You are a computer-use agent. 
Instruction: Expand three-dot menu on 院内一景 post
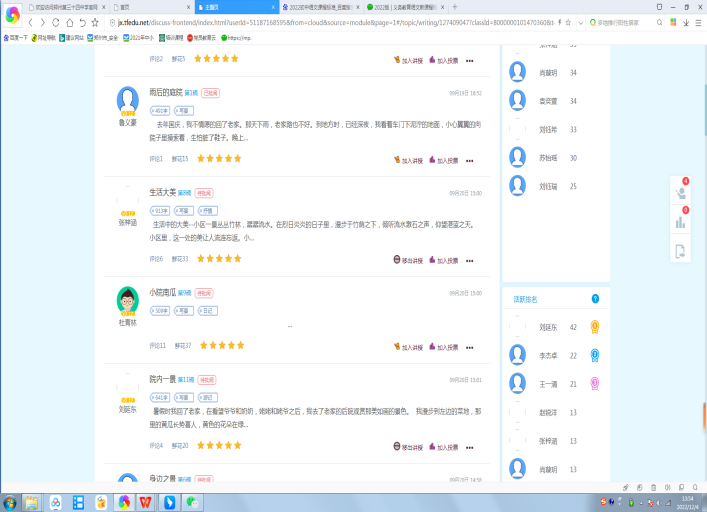click(x=469, y=445)
